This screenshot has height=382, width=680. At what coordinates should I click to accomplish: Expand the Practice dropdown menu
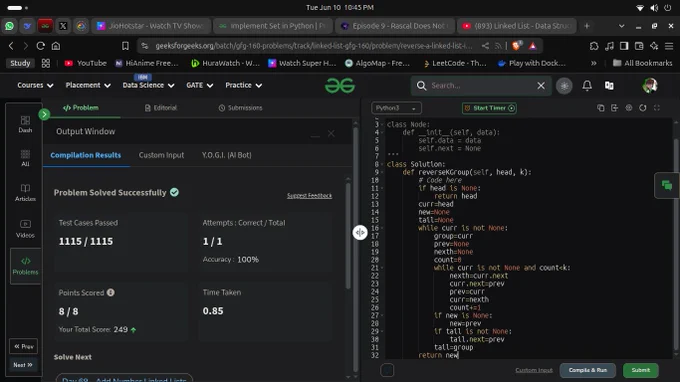[243, 85]
